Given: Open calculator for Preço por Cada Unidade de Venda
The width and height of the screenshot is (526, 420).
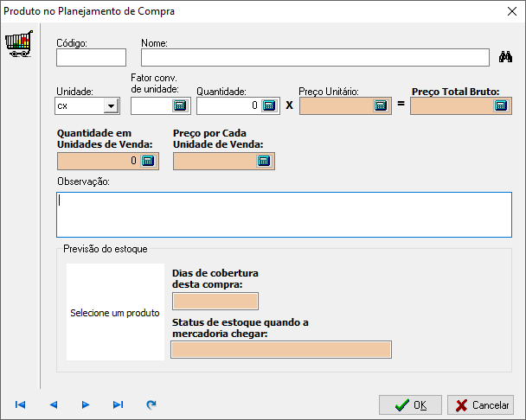Looking at the screenshot, I should [x=264, y=161].
